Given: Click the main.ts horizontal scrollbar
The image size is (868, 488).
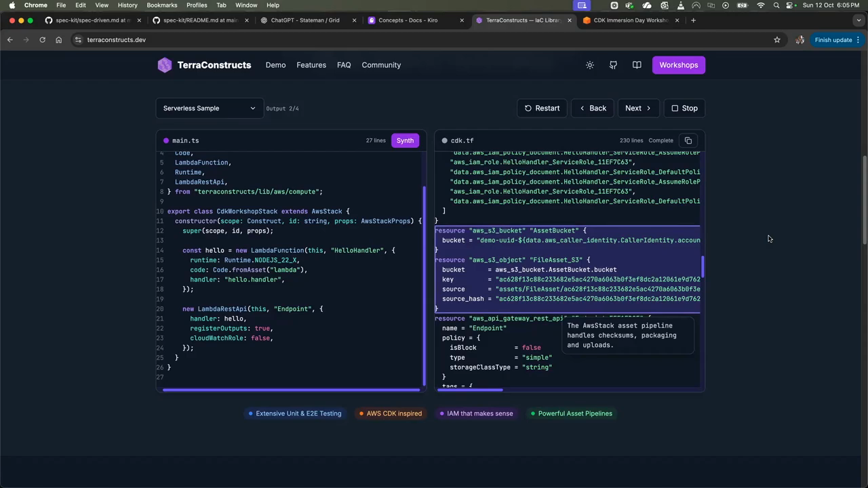Looking at the screenshot, I should click(292, 390).
